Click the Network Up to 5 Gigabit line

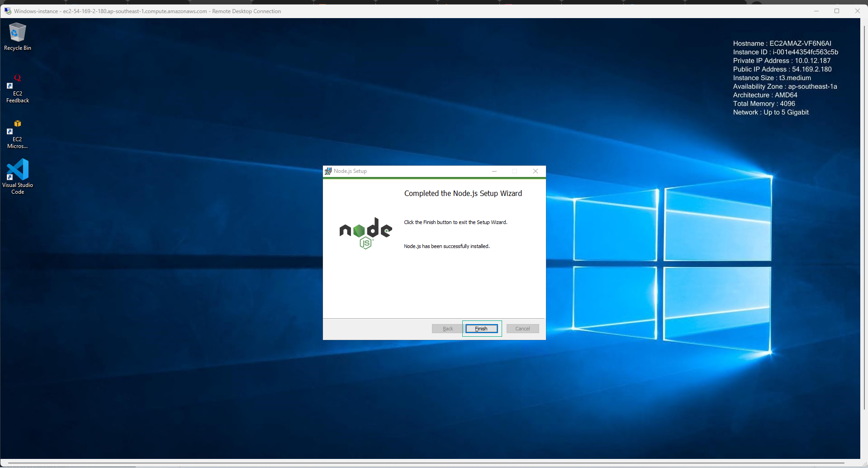click(771, 112)
